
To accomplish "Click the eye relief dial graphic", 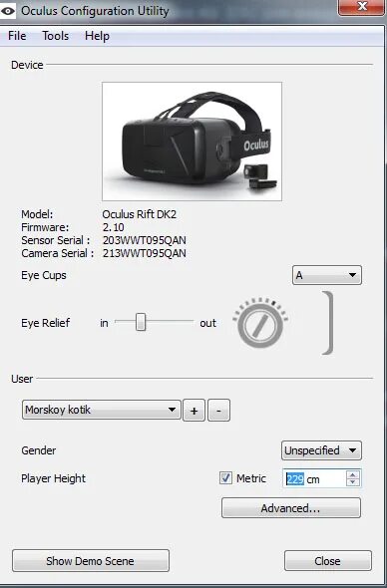I will coord(260,324).
